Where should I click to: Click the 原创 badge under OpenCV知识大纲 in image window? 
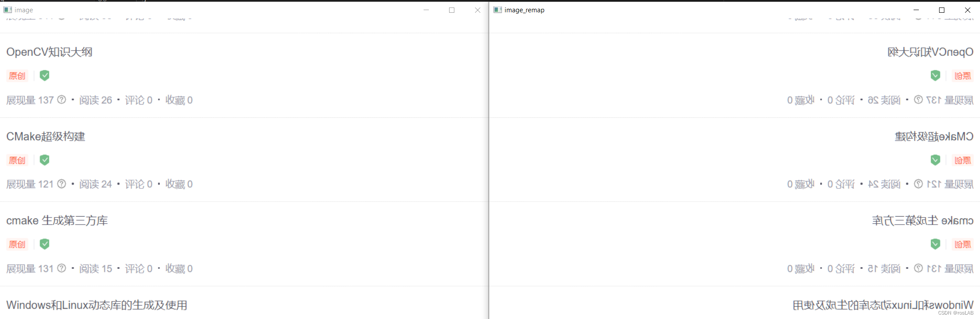(x=17, y=76)
